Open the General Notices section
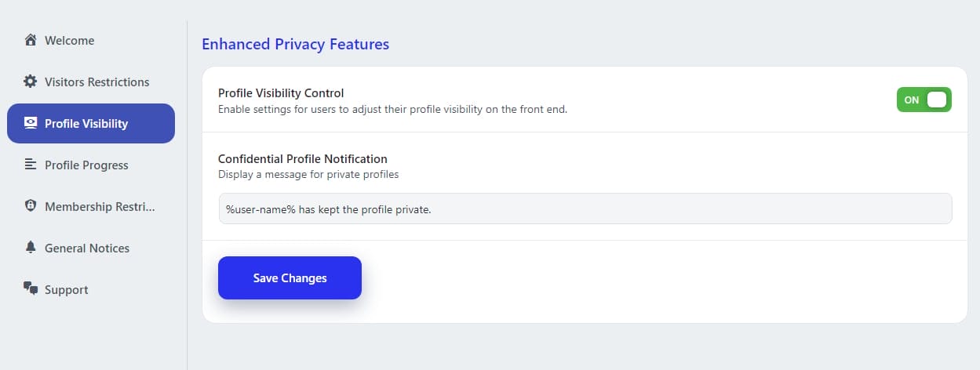Viewport: 980px width, 370px height. tap(87, 248)
